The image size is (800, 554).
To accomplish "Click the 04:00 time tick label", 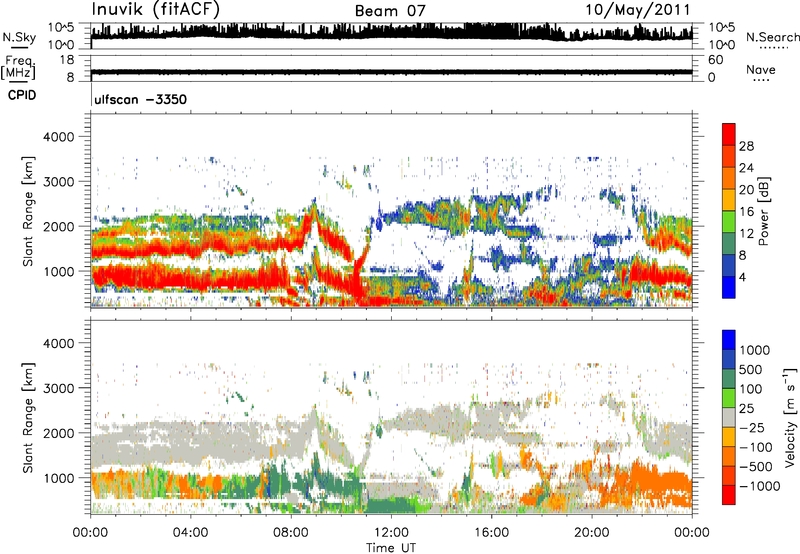I will [x=191, y=533].
